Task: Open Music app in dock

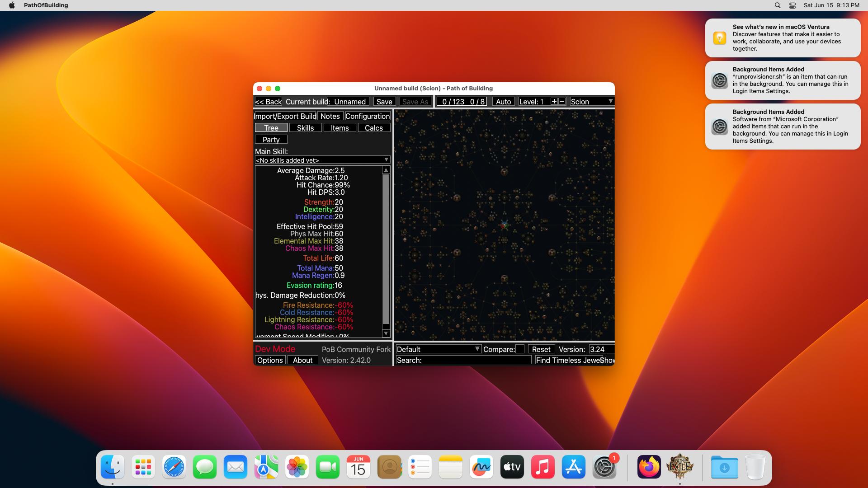Action: click(x=543, y=467)
